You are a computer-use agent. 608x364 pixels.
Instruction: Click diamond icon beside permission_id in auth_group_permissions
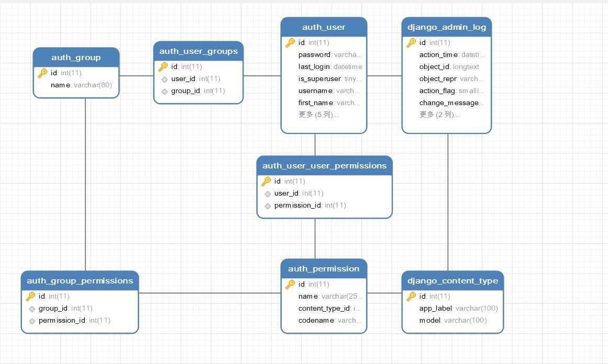[x=32, y=321]
